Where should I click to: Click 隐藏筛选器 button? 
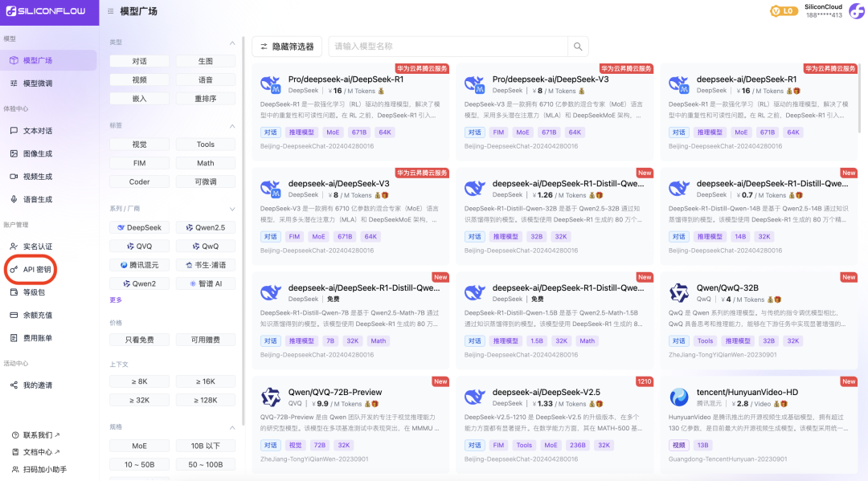point(287,47)
